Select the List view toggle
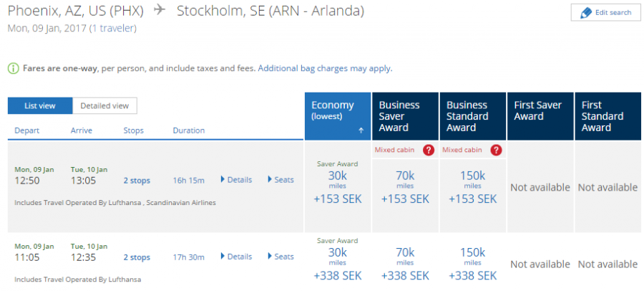This screenshot has height=291, width=644. coord(40,106)
